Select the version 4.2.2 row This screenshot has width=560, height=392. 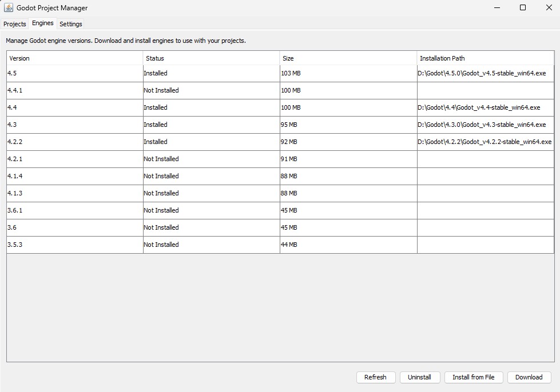click(x=74, y=142)
